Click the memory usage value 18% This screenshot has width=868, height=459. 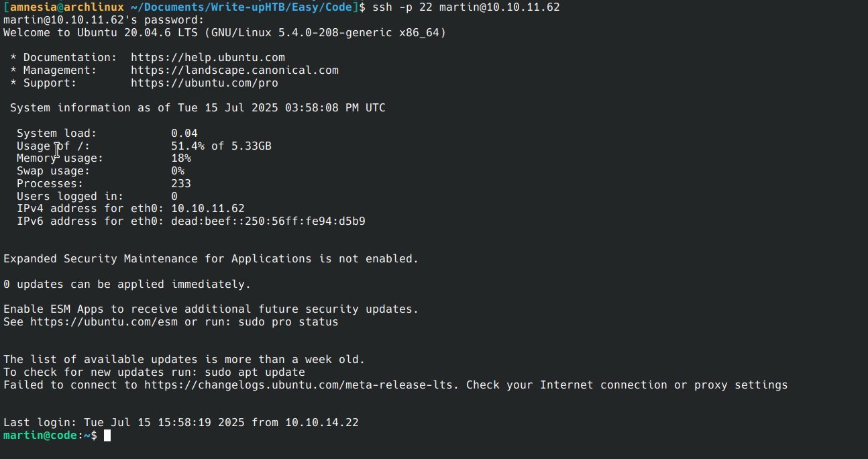pos(181,158)
